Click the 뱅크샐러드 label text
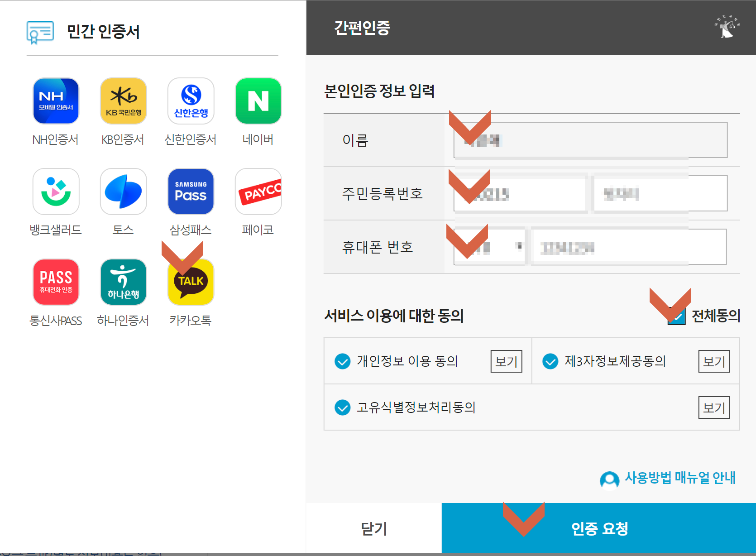This screenshot has width=756, height=556. point(56,230)
